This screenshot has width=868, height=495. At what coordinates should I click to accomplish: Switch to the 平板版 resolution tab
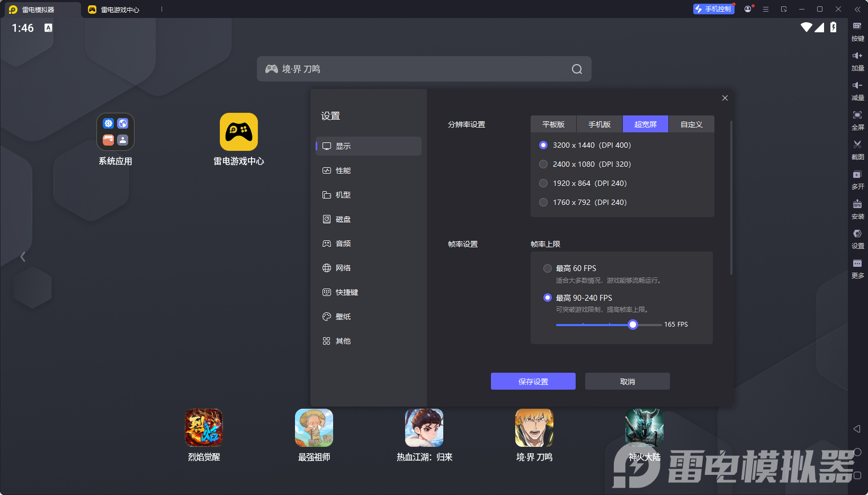tap(553, 124)
